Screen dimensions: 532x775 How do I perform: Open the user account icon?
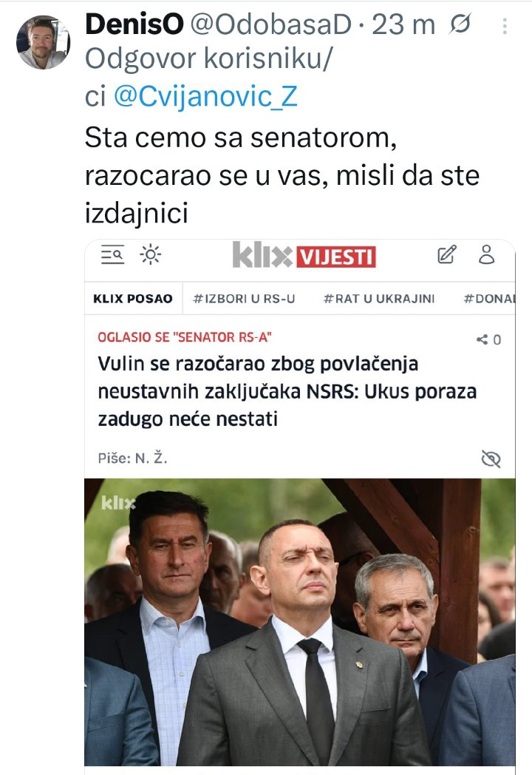[486, 254]
